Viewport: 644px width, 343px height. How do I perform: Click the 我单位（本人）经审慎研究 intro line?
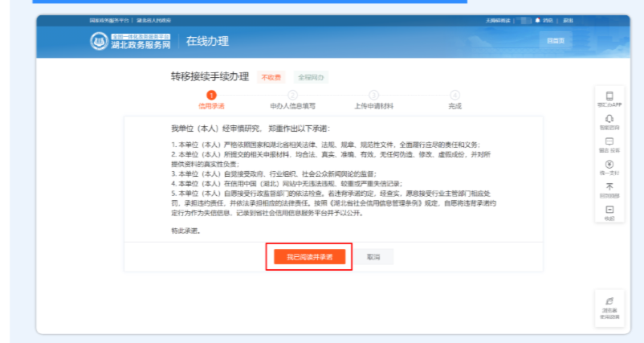251,129
